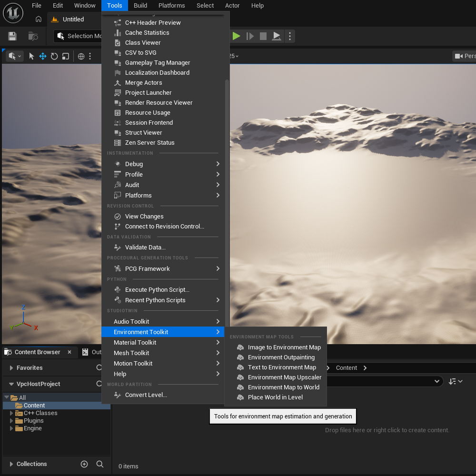The width and height of the screenshot is (476, 476).
Task: Open Cache Statistics tool
Action: point(163,32)
